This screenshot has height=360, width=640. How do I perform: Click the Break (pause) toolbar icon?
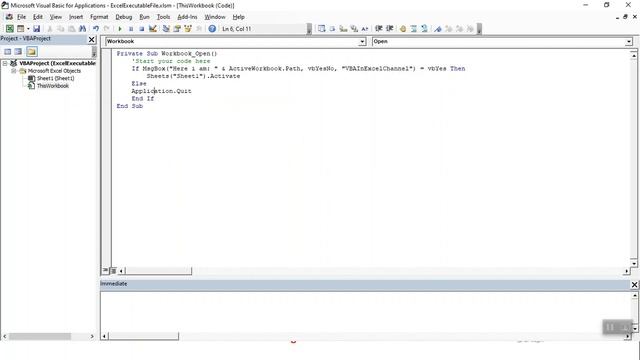click(131, 29)
